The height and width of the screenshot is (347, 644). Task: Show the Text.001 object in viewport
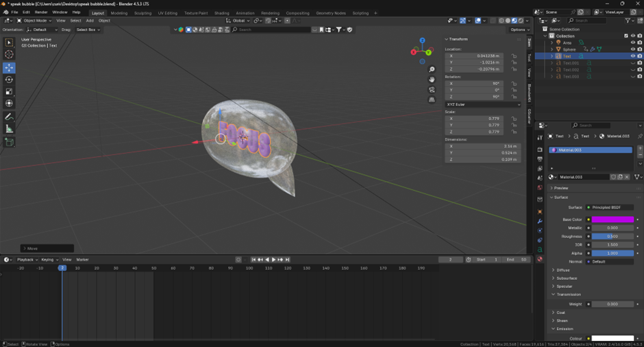(x=632, y=63)
